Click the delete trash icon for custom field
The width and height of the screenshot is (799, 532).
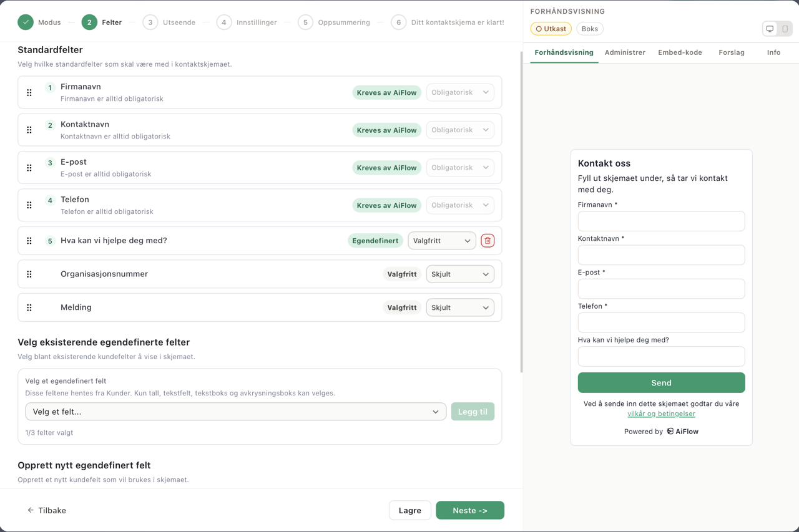point(488,241)
